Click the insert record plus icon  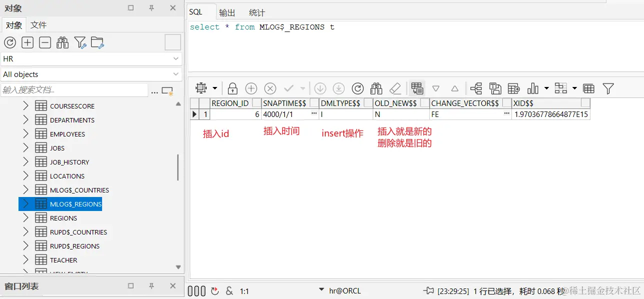pos(251,88)
